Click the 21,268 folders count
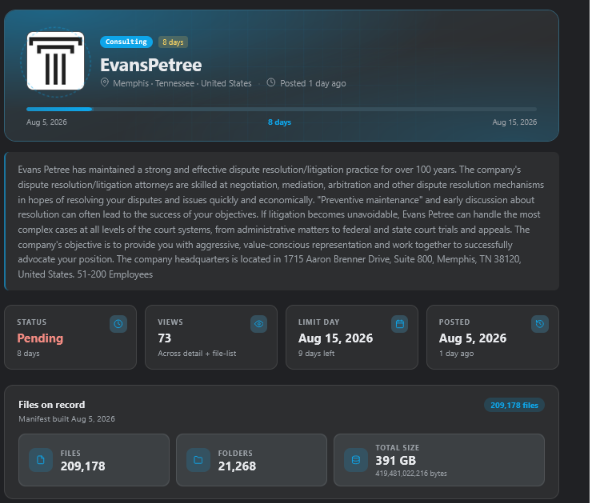This screenshot has width=590, height=503. pyautogui.click(x=237, y=466)
